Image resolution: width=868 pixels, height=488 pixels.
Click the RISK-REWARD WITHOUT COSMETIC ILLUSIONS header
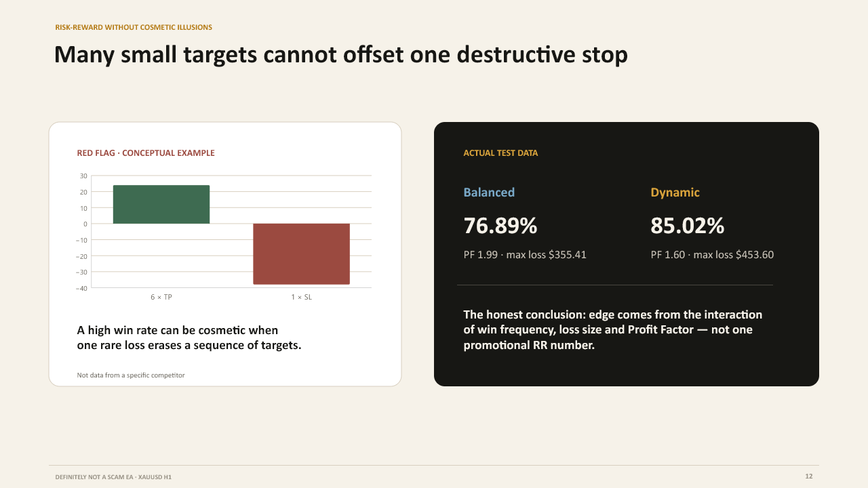134,27
